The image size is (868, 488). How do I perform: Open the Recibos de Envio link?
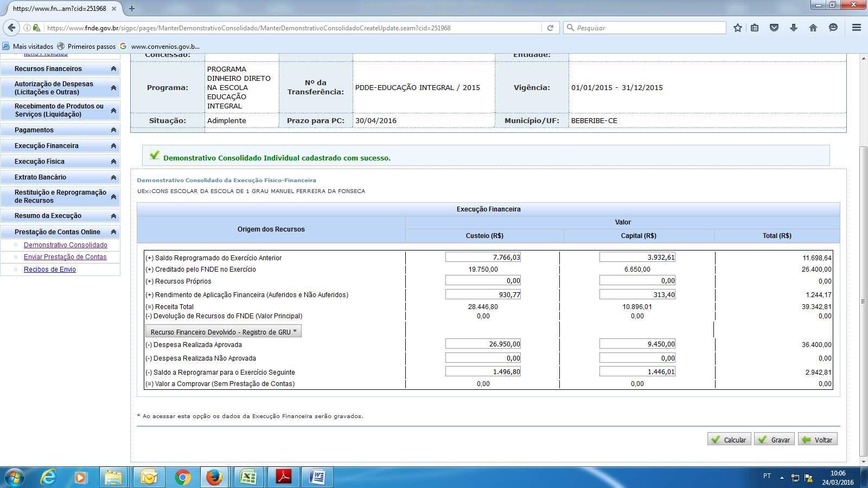pyautogui.click(x=50, y=269)
